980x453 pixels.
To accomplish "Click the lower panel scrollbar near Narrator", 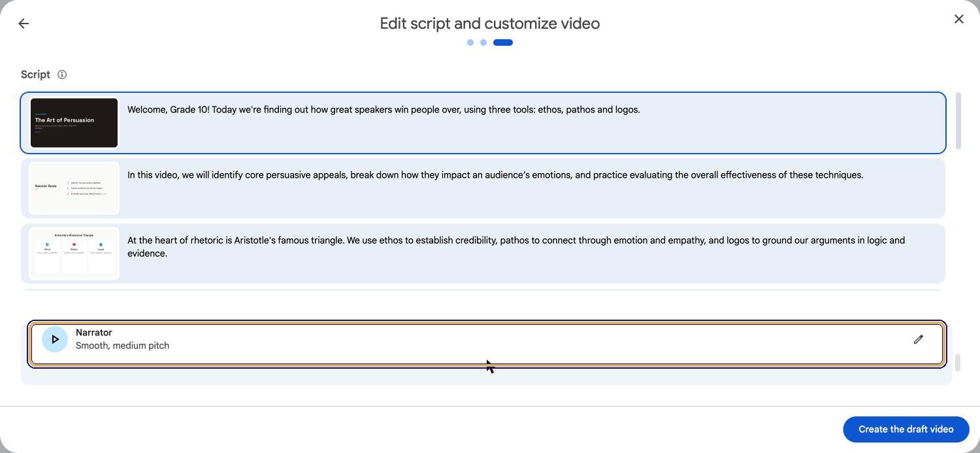I will tap(958, 363).
